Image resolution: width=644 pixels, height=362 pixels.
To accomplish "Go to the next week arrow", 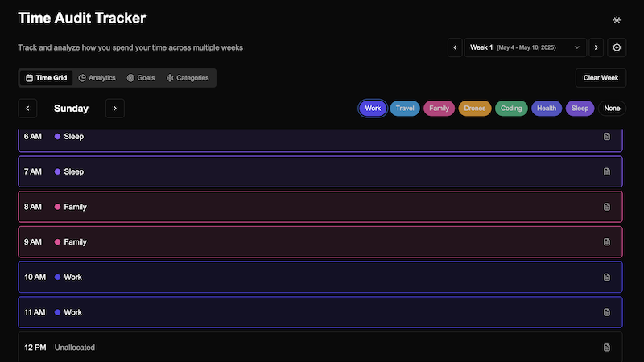I will point(596,47).
